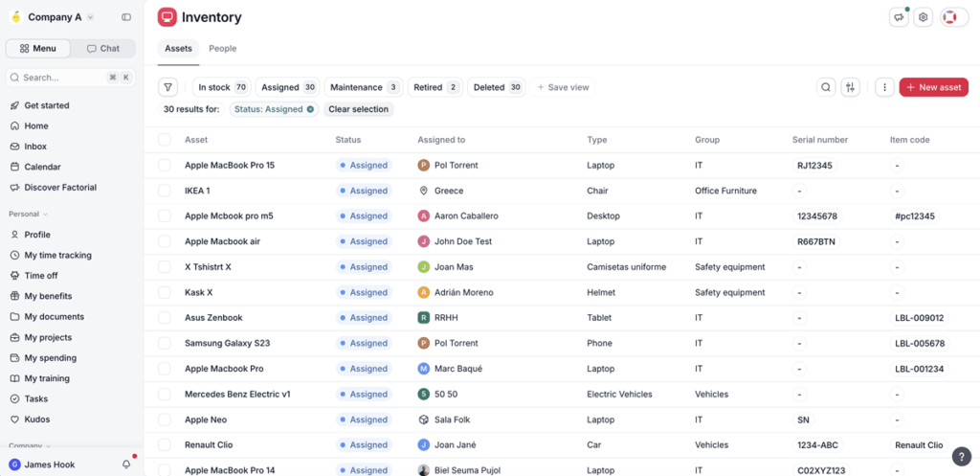The height and width of the screenshot is (476, 980).
Task: Open announcements megaphone icon
Action: [899, 17]
